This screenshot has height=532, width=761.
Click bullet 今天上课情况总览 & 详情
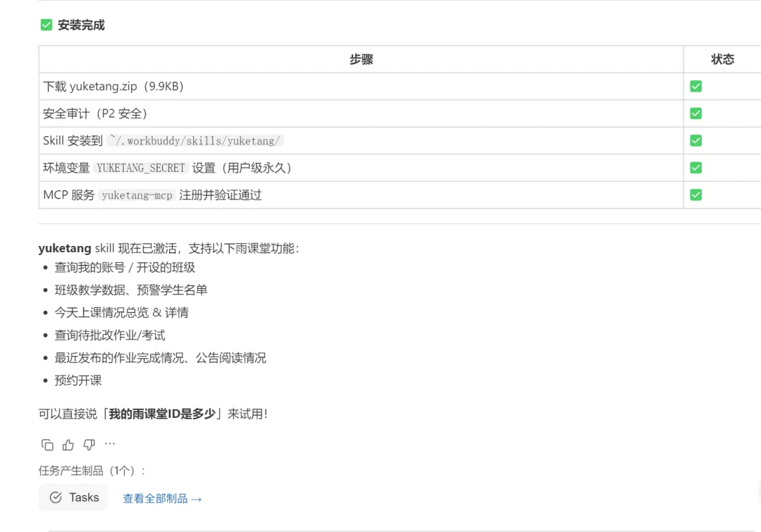[x=121, y=313]
